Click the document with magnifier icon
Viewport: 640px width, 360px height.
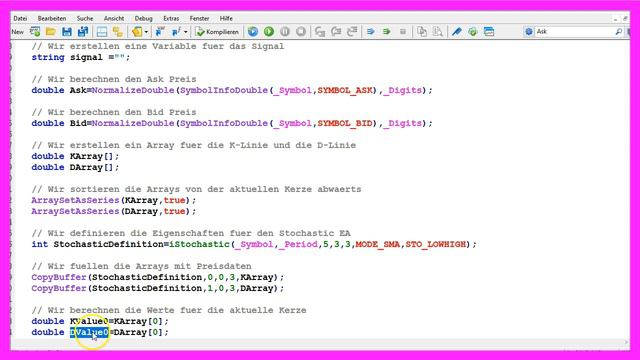pyautogui.click(x=438, y=31)
